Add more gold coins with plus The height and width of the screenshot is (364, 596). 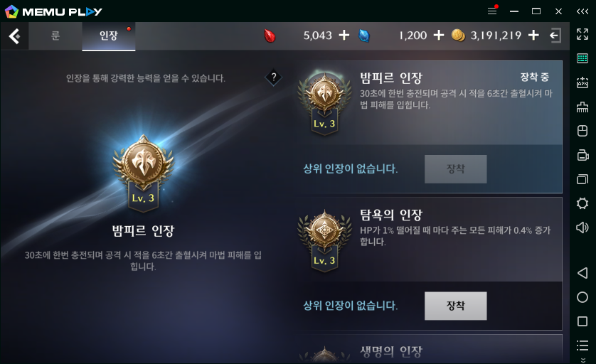click(533, 36)
